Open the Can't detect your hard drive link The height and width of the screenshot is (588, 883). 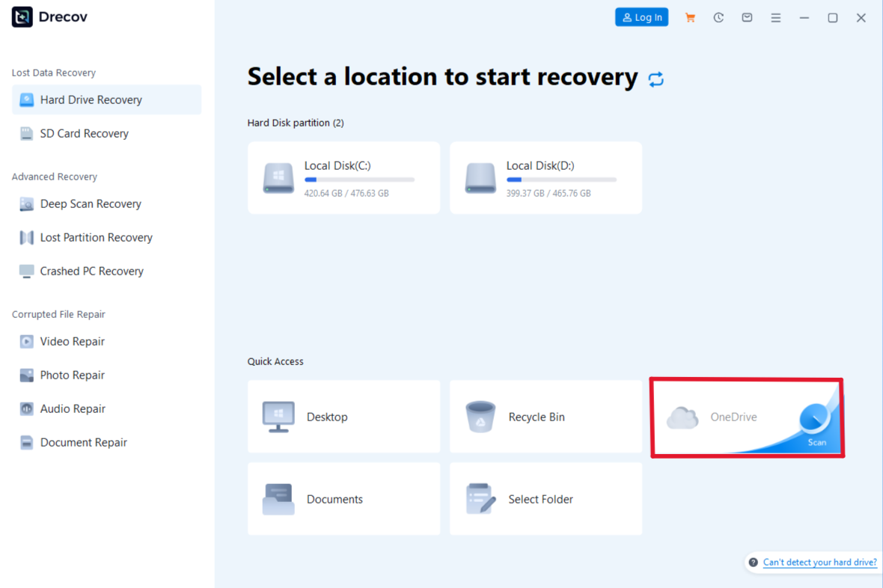[819, 562]
